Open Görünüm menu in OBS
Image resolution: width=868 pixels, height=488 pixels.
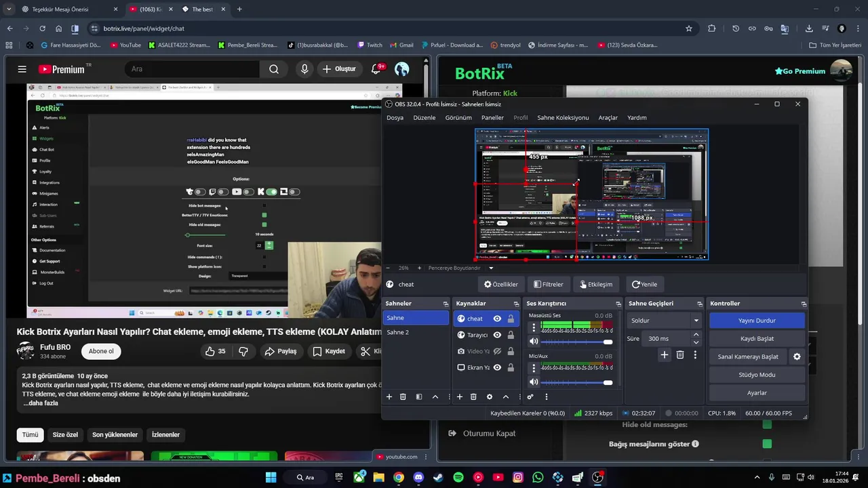458,118
